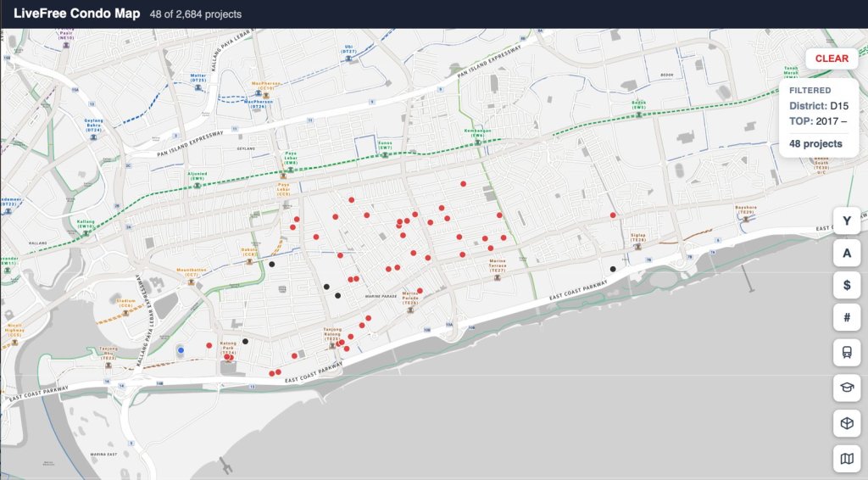Viewport: 868px width, 480px height.
Task: Click the Nicoll Highway CC5 station icon
Action: [14, 342]
